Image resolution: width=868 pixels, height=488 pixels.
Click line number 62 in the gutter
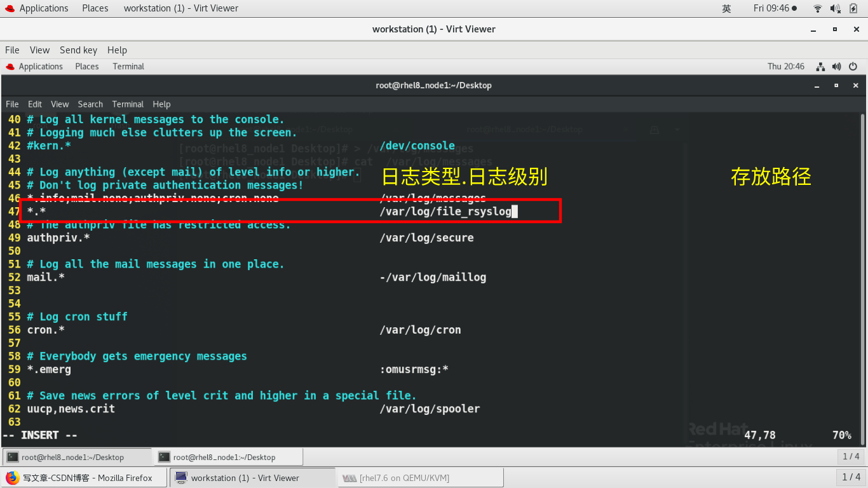14,409
